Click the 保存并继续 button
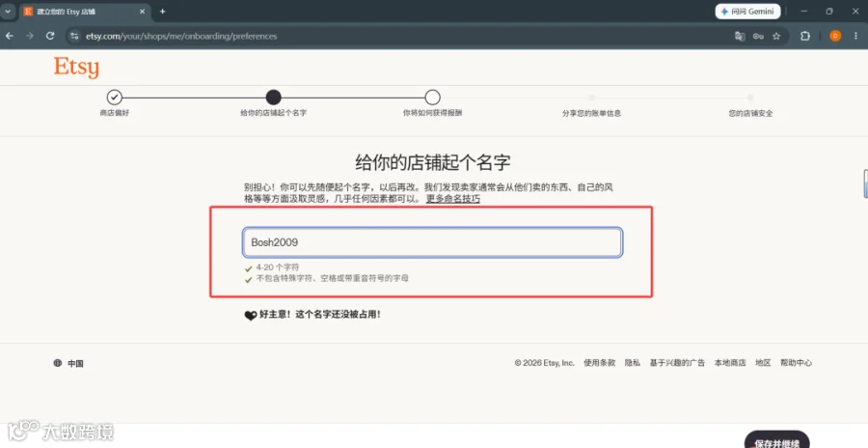This screenshot has width=868, height=448. [776, 442]
